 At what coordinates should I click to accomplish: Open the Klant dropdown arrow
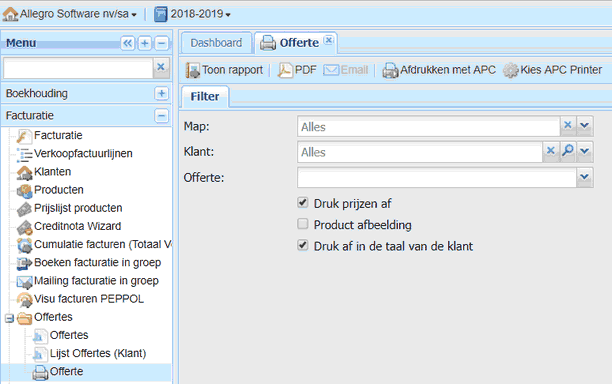pos(584,151)
